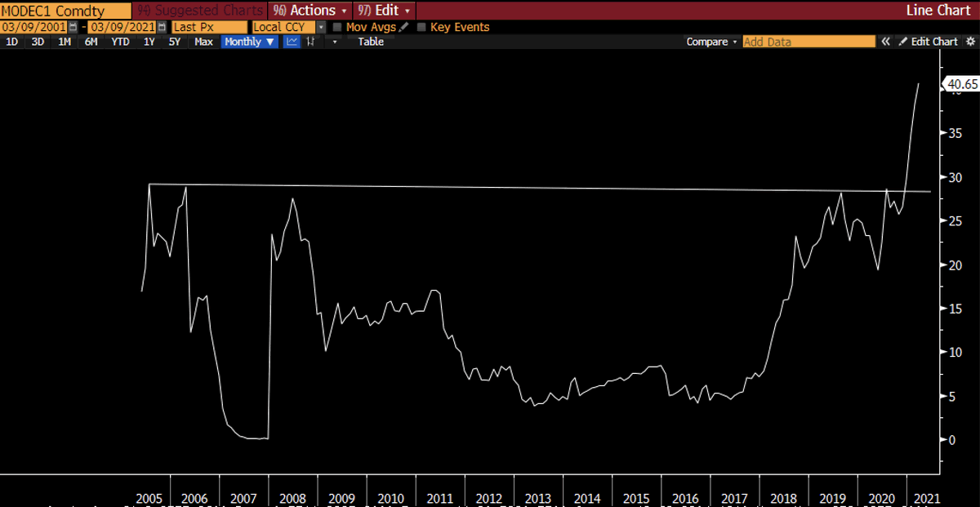The width and height of the screenshot is (980, 507).
Task: Click the Last Px field
Action: pos(210,27)
